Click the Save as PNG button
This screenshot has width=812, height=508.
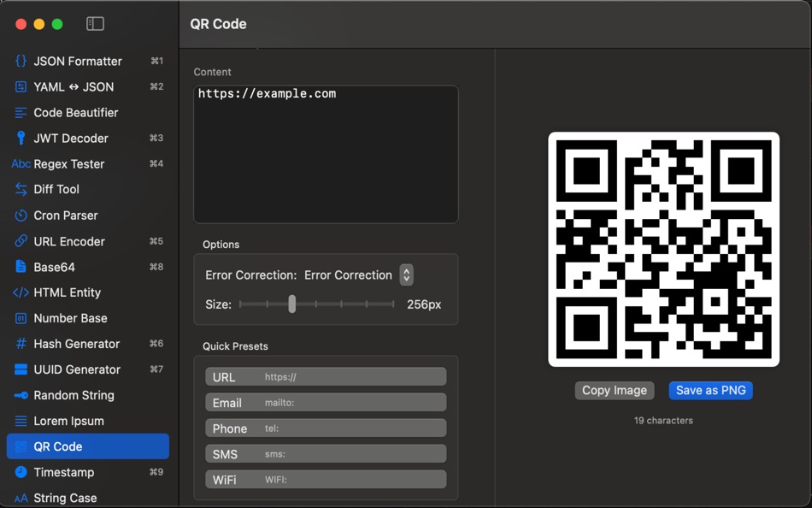[x=710, y=390]
